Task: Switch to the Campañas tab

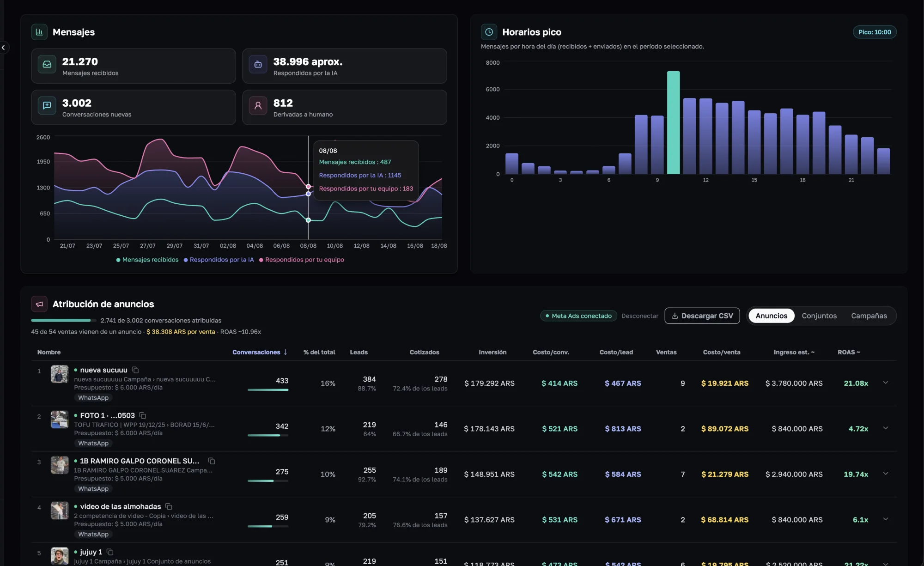Action: tap(869, 316)
